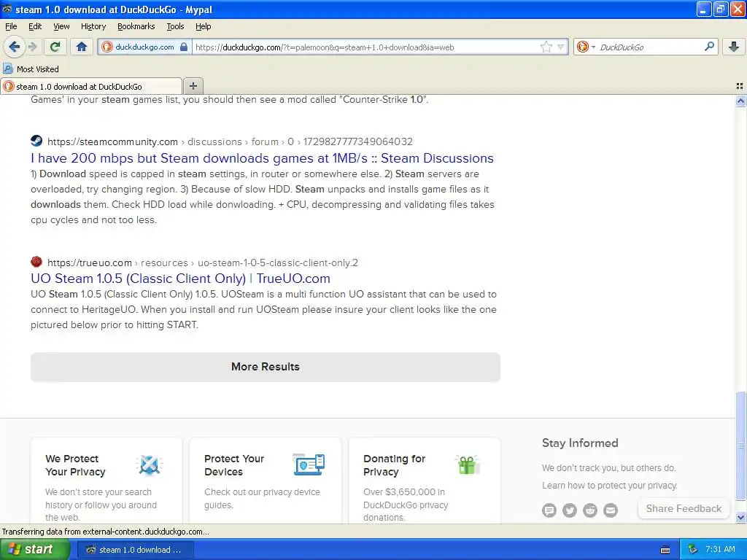Select Mypal taskbar window button

tap(135, 550)
